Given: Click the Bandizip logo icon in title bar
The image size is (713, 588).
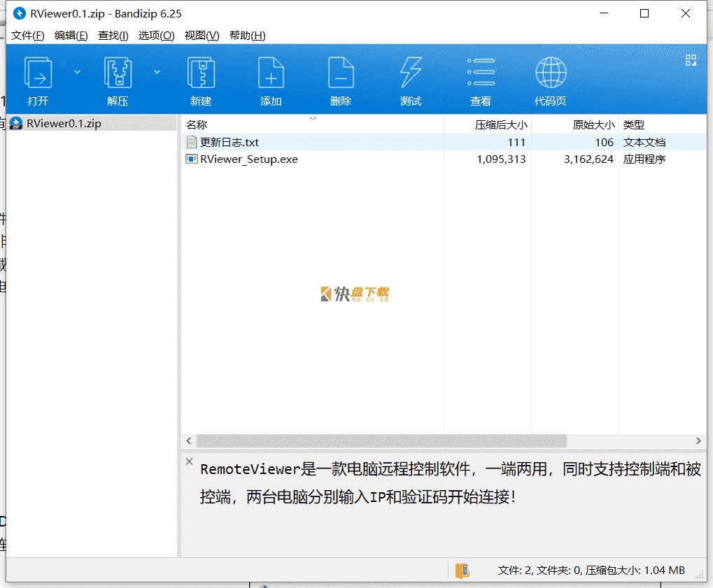Looking at the screenshot, I should tap(19, 13).
